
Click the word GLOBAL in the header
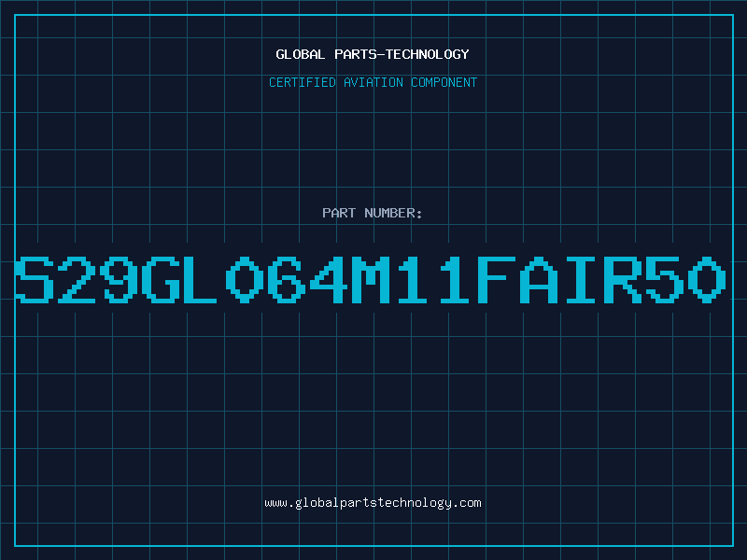pos(301,54)
